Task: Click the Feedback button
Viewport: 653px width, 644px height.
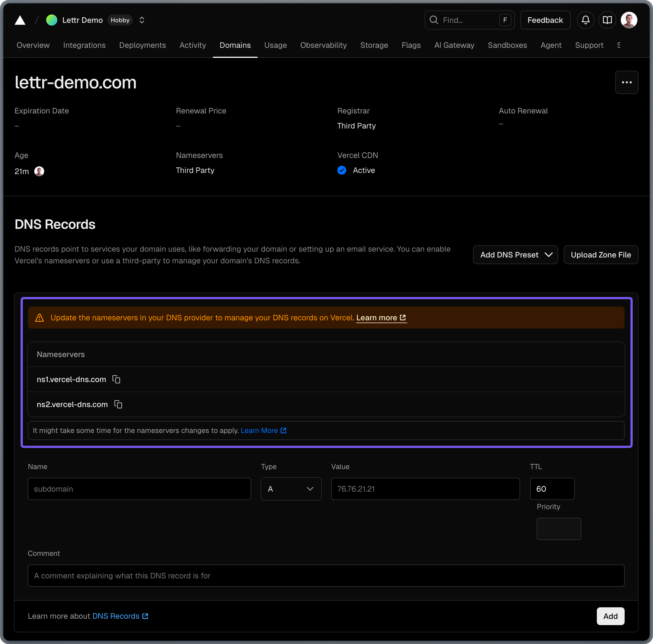Action: pyautogui.click(x=545, y=20)
